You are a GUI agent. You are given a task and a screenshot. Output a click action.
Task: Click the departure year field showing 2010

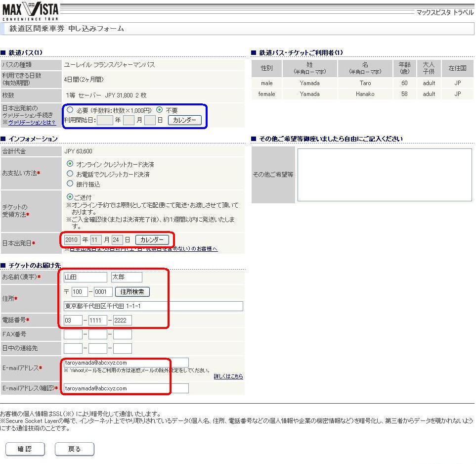pos(72,240)
